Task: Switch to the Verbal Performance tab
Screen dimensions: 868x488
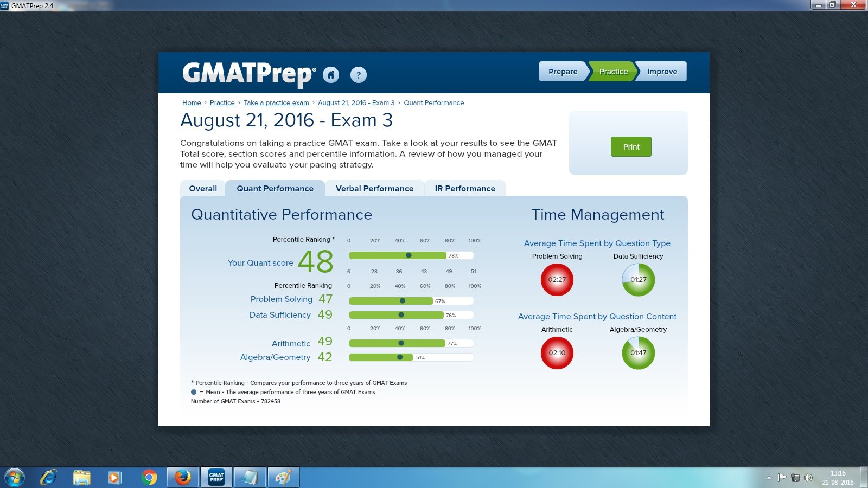Action: [374, 188]
